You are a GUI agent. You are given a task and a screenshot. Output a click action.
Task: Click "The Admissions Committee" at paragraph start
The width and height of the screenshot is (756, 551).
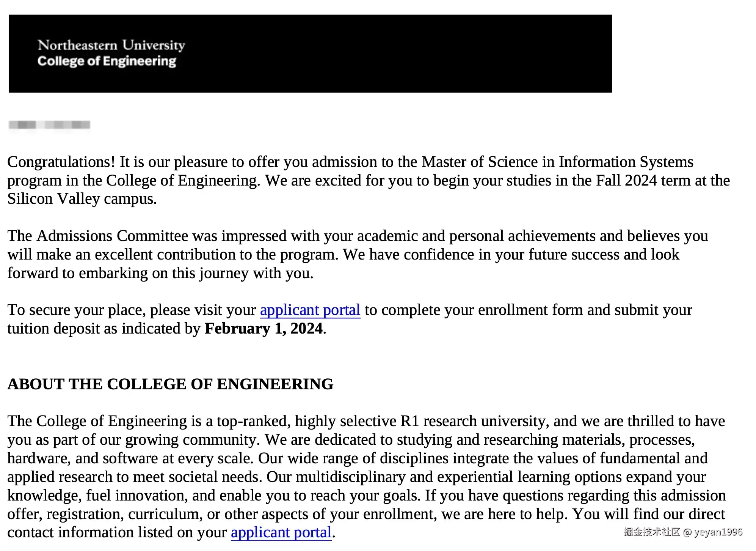click(98, 236)
